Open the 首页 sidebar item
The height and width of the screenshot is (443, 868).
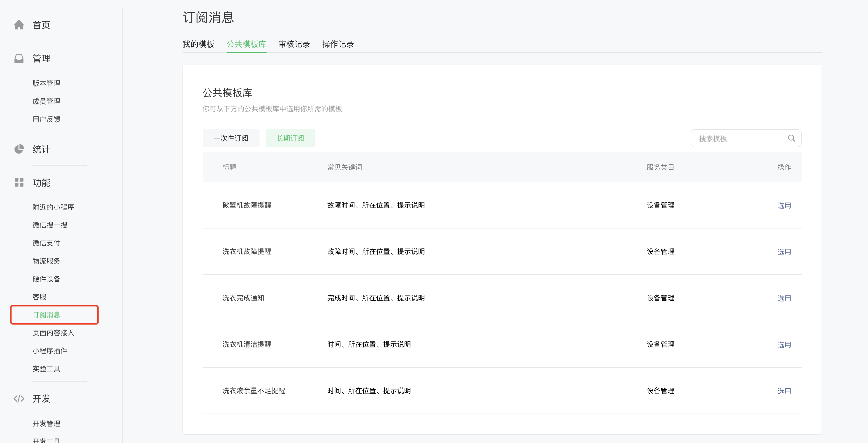click(x=41, y=25)
